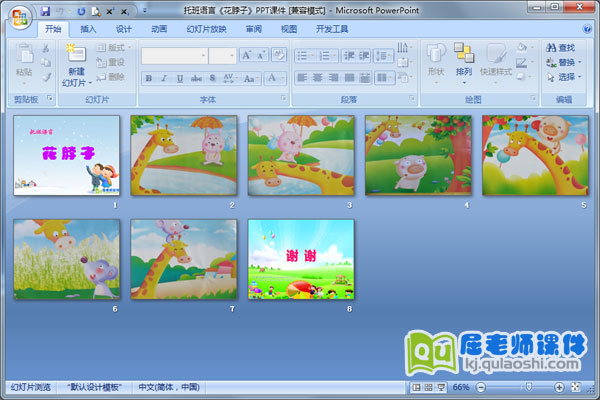The width and height of the screenshot is (600, 400).
Task: Select slide 8 thumbnail with 谢谢
Action: tap(301, 259)
